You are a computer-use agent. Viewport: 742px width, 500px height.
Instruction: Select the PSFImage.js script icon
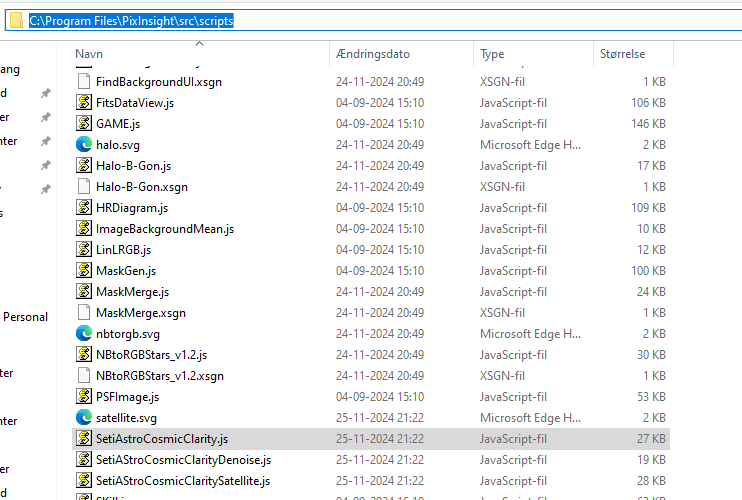tap(84, 396)
